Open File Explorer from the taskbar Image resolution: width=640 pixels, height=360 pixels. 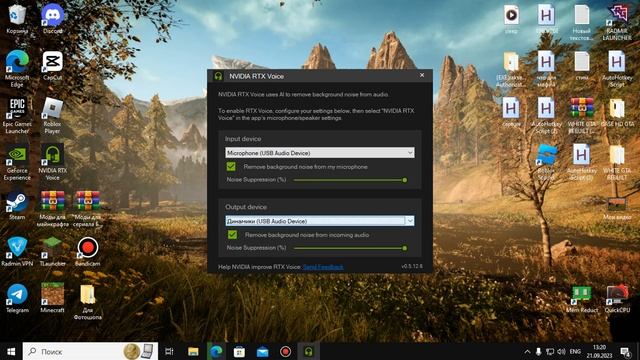tap(193, 351)
